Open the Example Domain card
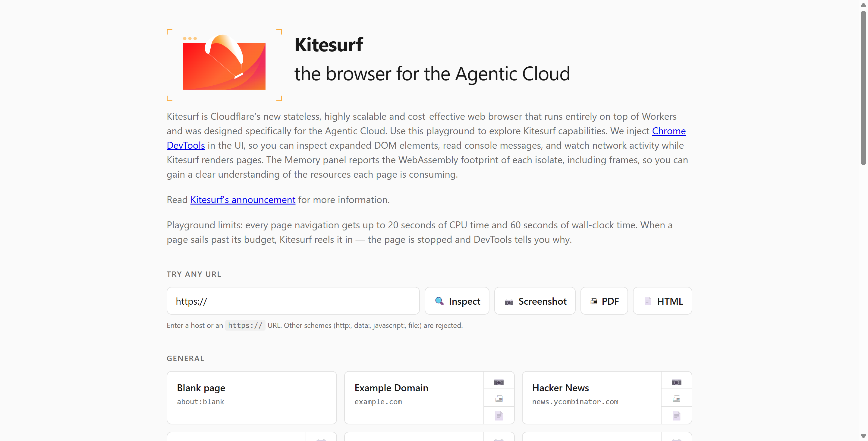This screenshot has height=441, width=868. click(x=414, y=398)
